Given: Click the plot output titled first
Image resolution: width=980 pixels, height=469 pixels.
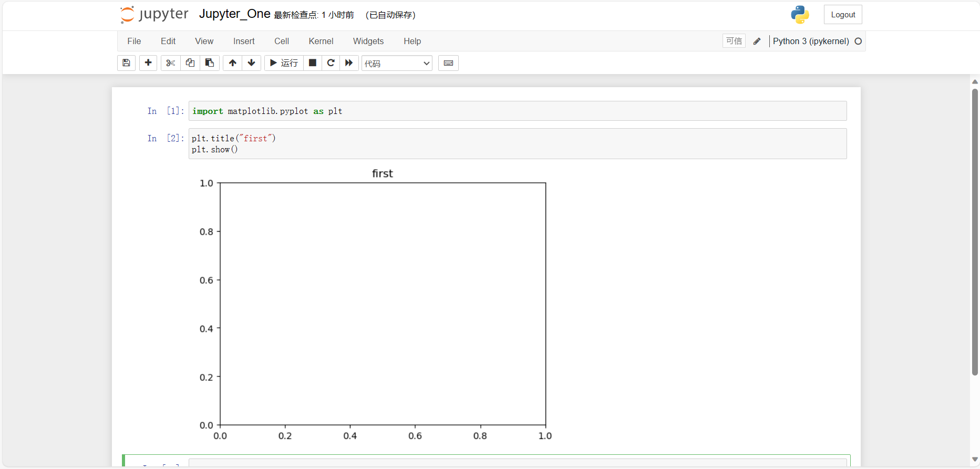Looking at the screenshot, I should pyautogui.click(x=375, y=305).
